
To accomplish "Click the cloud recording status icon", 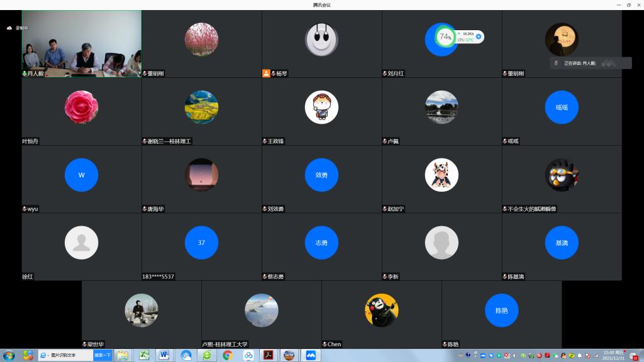I will pos(9,28).
